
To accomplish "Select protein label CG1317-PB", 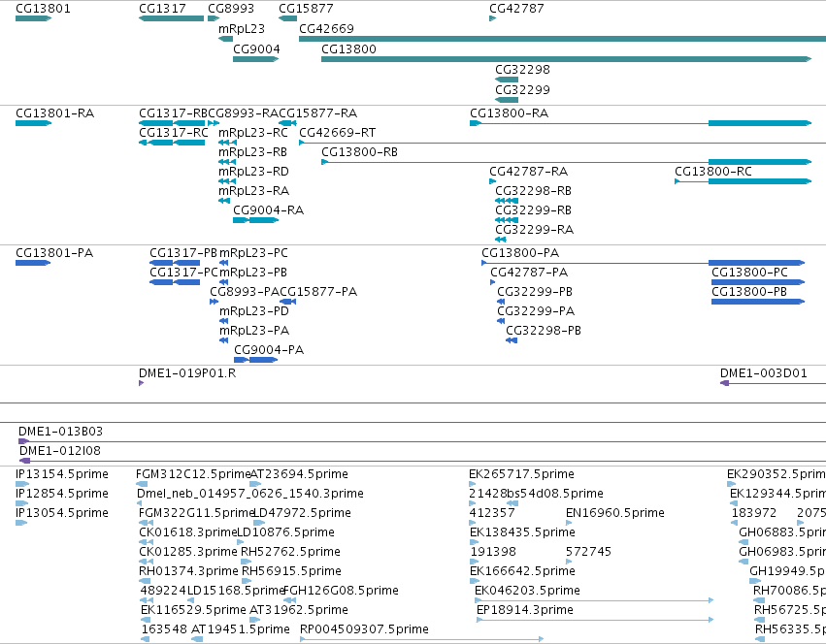I will (183, 253).
